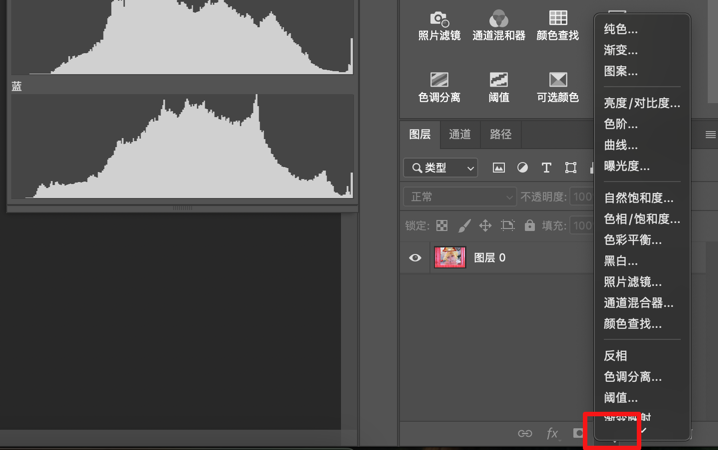
Task: Click the Color Lookup (颜色查找) adjustment icon
Action: [x=557, y=20]
